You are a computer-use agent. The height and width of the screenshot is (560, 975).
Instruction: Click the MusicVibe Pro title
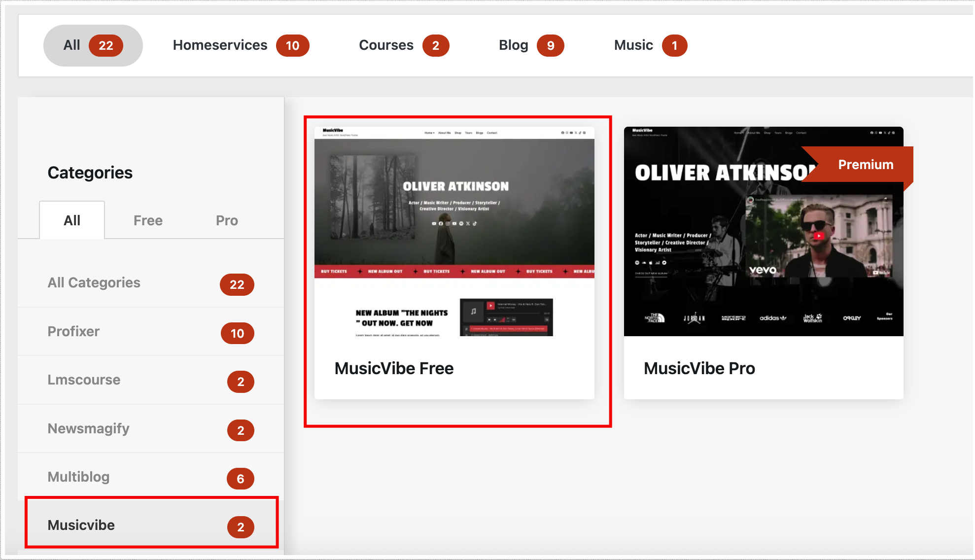(x=699, y=368)
